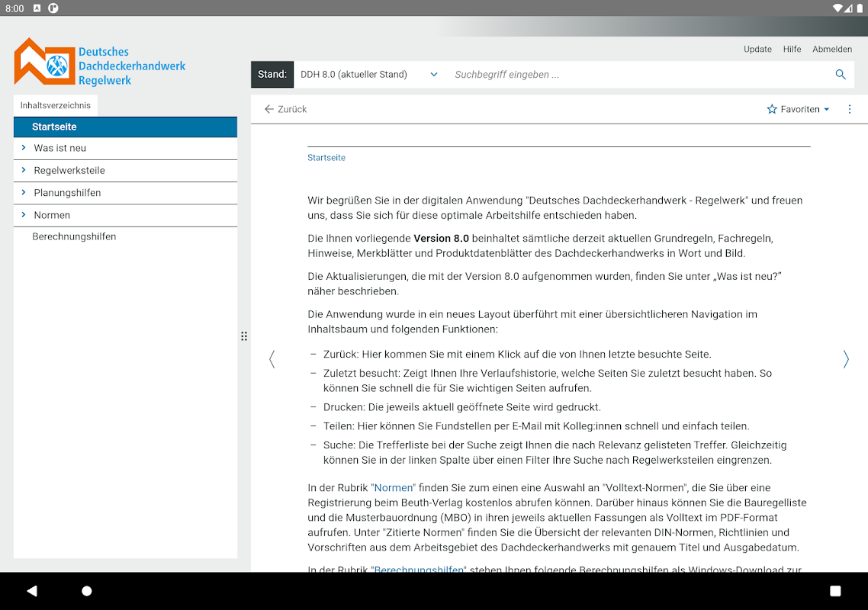Image resolution: width=868 pixels, height=610 pixels.
Task: Tap the Wi-Fi status icon
Action: coord(837,8)
